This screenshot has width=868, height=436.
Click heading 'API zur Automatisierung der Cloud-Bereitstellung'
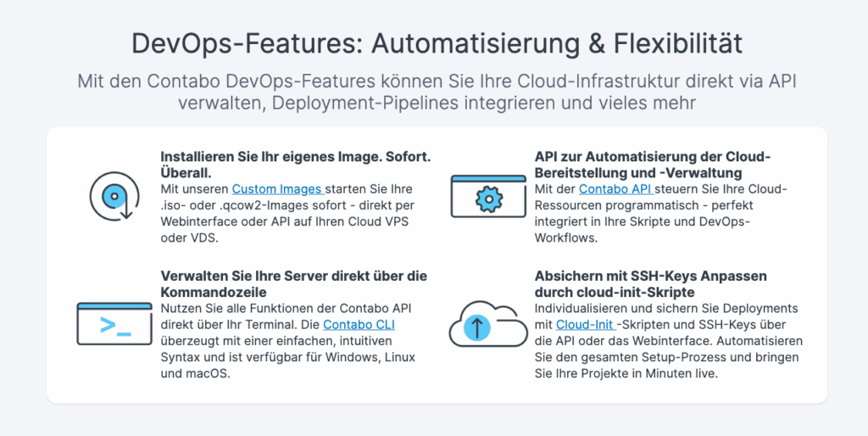coord(653,165)
